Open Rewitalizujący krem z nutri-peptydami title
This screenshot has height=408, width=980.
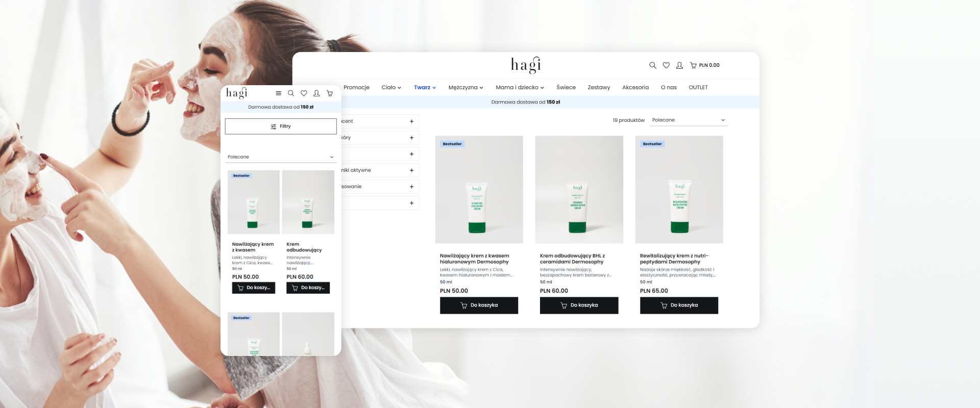[x=674, y=259]
